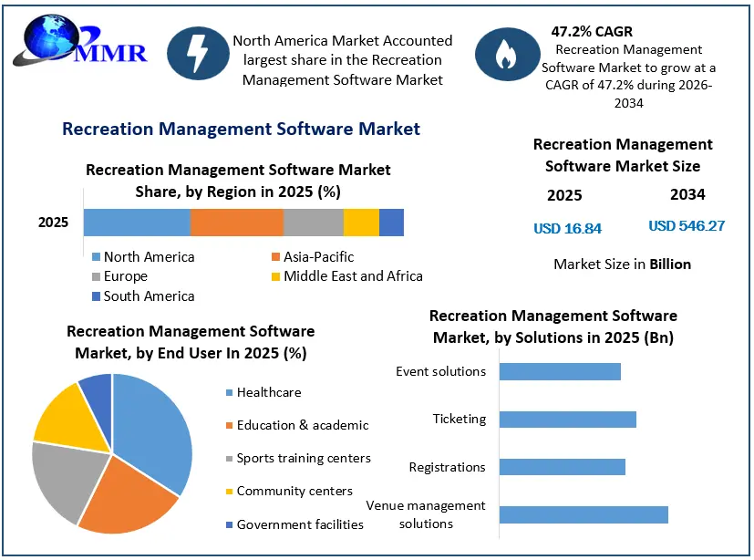Click the 'USD 546.27' value
Viewport: 754px width, 560px height.
tap(687, 226)
